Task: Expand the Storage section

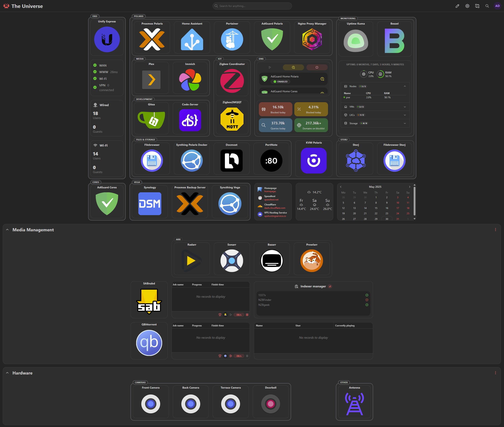Action: pos(375,123)
